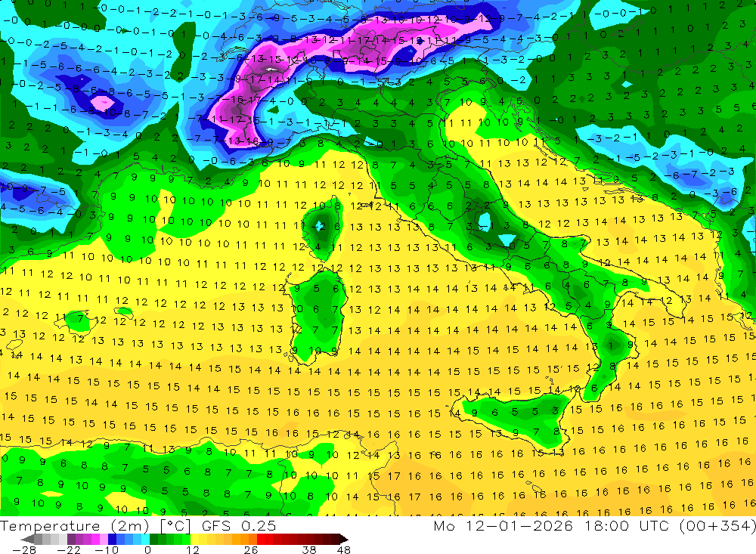Click the '48' legend value
The image size is (756, 554).
(x=344, y=550)
